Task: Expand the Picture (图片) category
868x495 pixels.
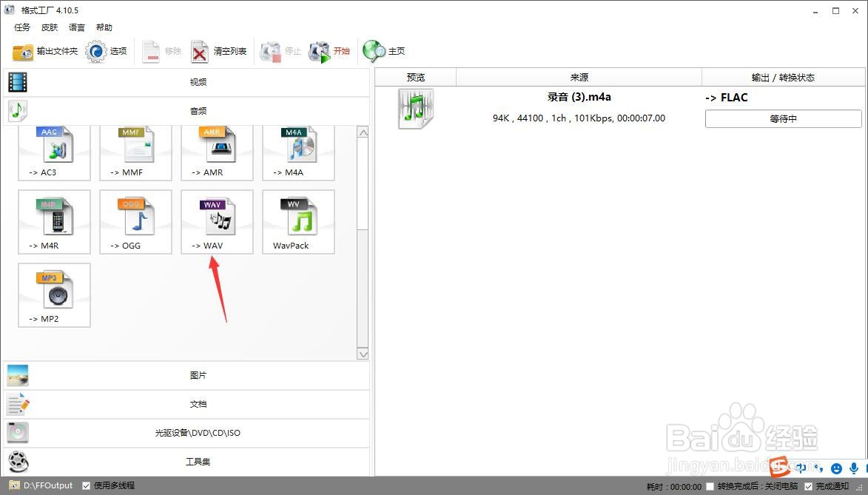Action: point(186,375)
